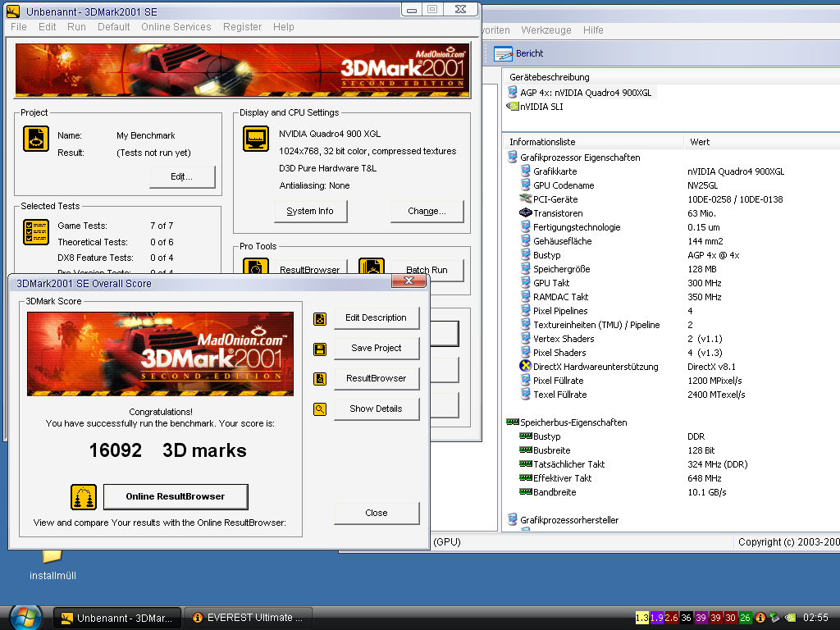Screen dimensions: 840x630
Task: Click the memory icon beside Bandbreite
Action: tap(526, 491)
